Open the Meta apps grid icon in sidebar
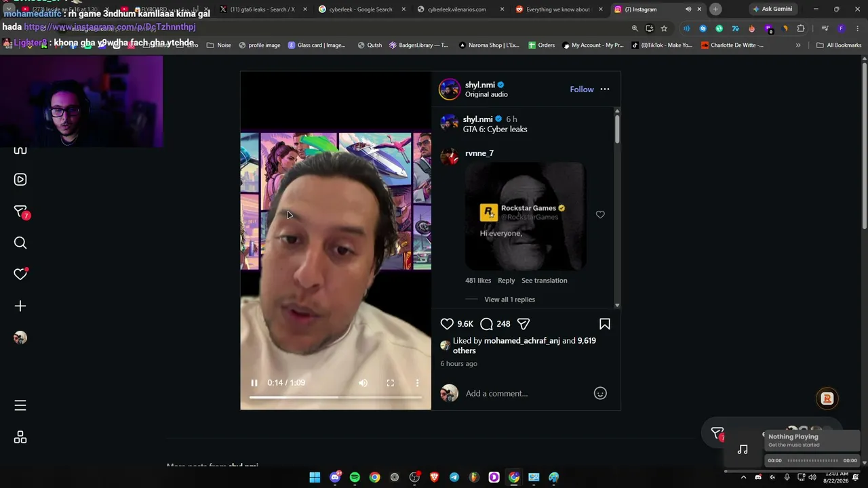868x488 pixels. tap(20, 438)
